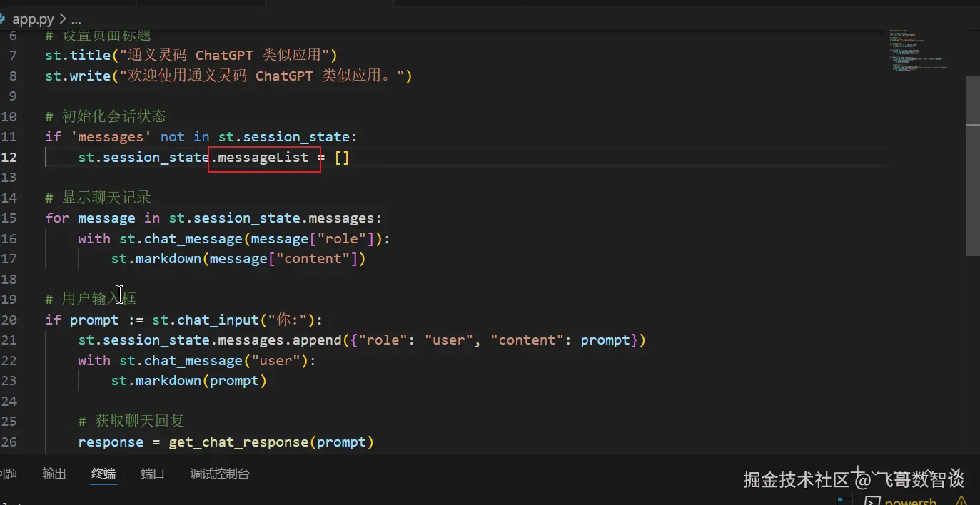This screenshot has width=980, height=505.
Task: Click the empty list brackets on line 12
Action: point(342,157)
